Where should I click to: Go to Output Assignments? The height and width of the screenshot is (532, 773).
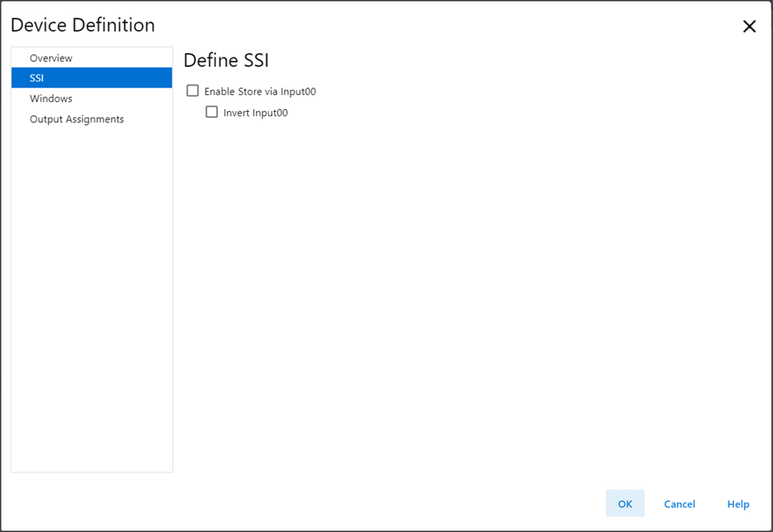point(77,119)
